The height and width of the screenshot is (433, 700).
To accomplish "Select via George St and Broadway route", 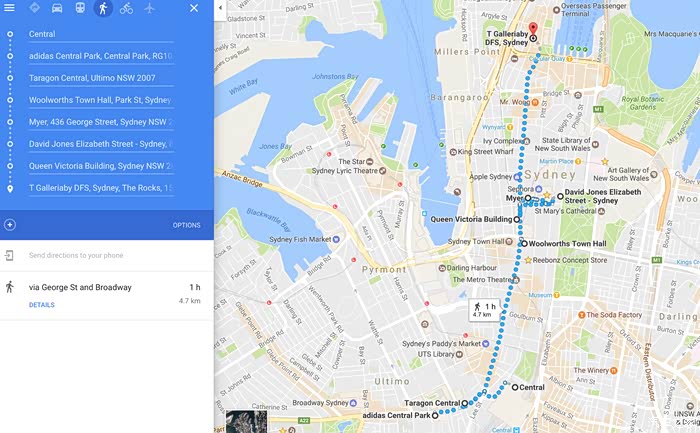I will point(107,295).
